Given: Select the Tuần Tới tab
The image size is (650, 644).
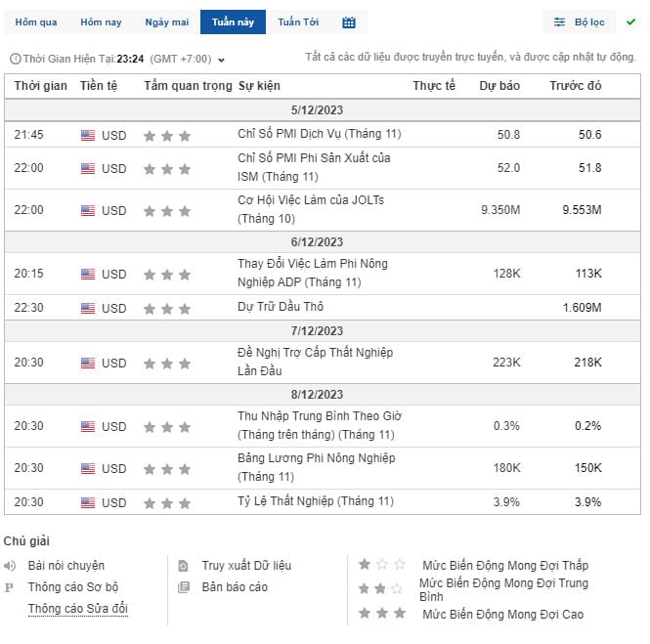Looking at the screenshot, I should coord(298,22).
